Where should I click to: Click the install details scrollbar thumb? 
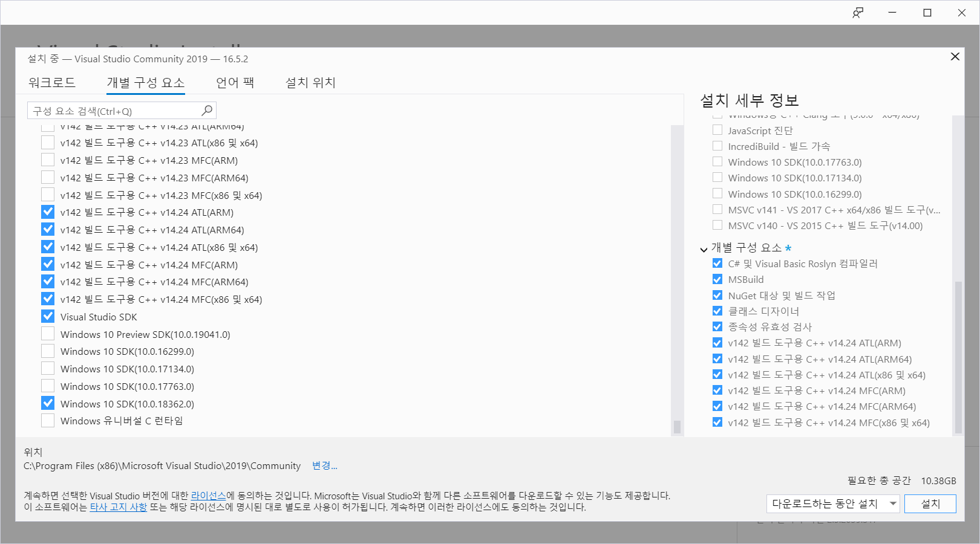pos(958,357)
